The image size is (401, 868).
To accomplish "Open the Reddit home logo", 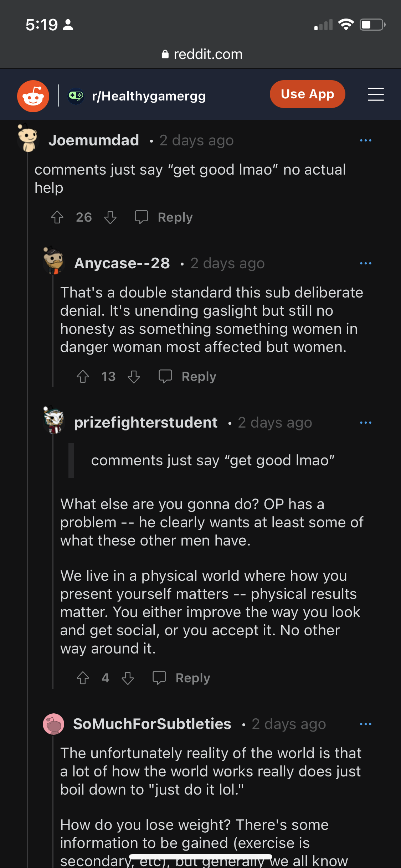I will 33,96.
